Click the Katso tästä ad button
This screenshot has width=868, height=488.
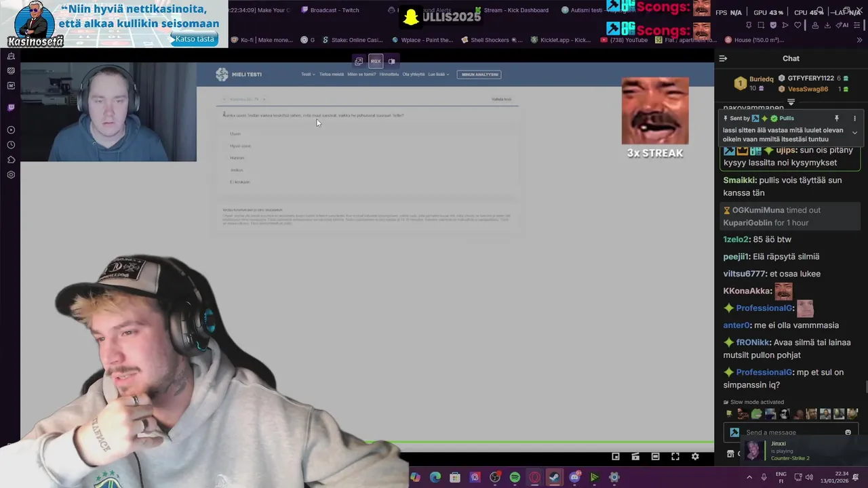click(195, 39)
